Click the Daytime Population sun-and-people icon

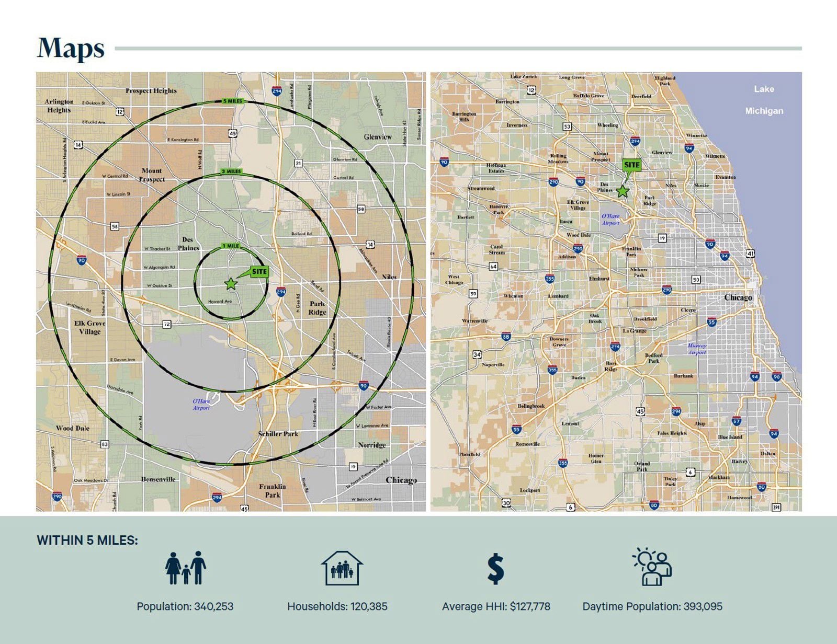tap(652, 567)
